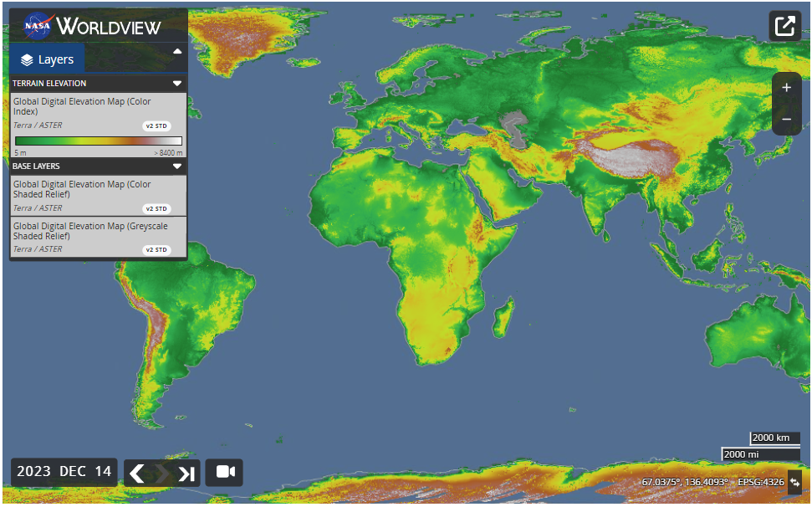Click Terra / ASTER under Greyscale Shaded Relief

pos(38,249)
